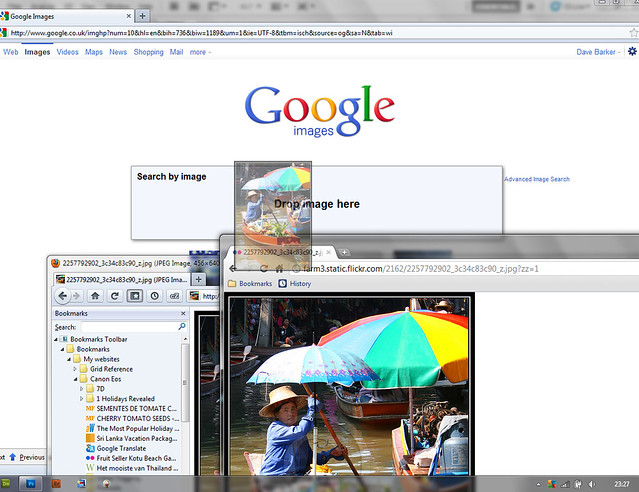The width and height of the screenshot is (639, 492).
Task: Toggle the Bookmarks sidebar toolbar button
Action: (135, 296)
